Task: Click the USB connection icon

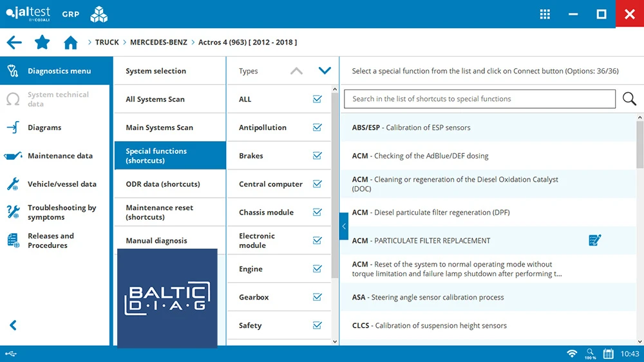Action: pyautogui.click(x=11, y=354)
